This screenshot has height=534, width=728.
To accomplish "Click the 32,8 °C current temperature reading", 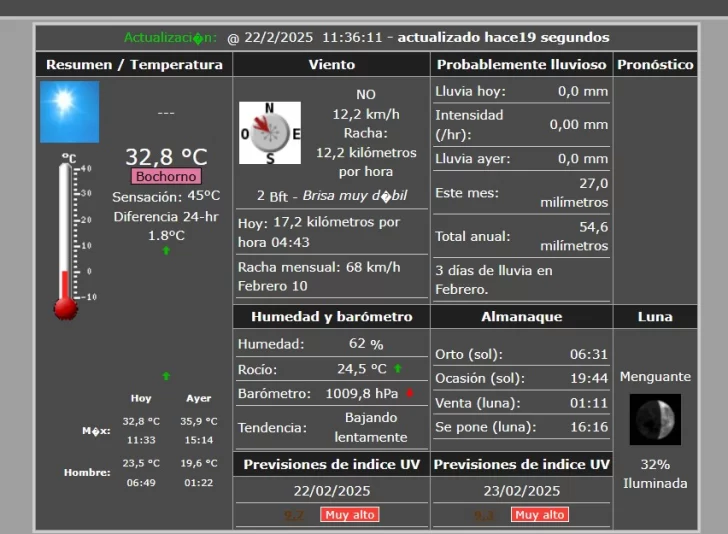I will [x=166, y=157].
